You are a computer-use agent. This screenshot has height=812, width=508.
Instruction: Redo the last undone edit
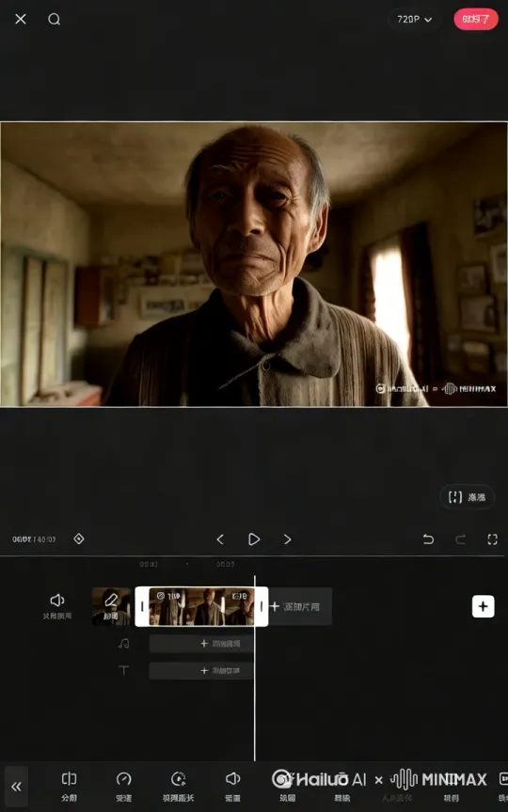pyautogui.click(x=460, y=539)
